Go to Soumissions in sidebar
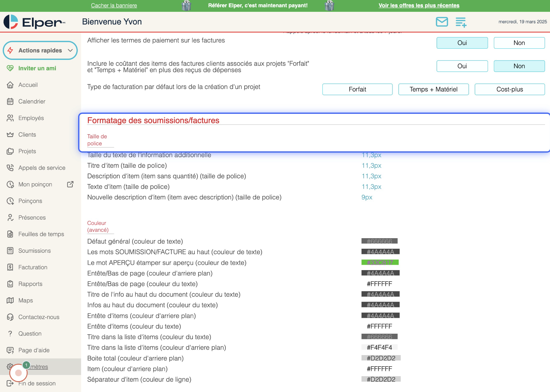 pos(34,251)
